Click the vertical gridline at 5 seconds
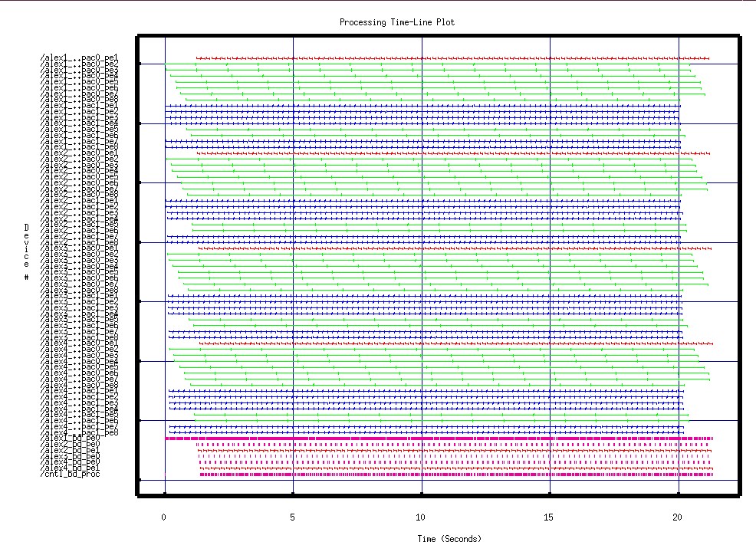 click(293, 268)
